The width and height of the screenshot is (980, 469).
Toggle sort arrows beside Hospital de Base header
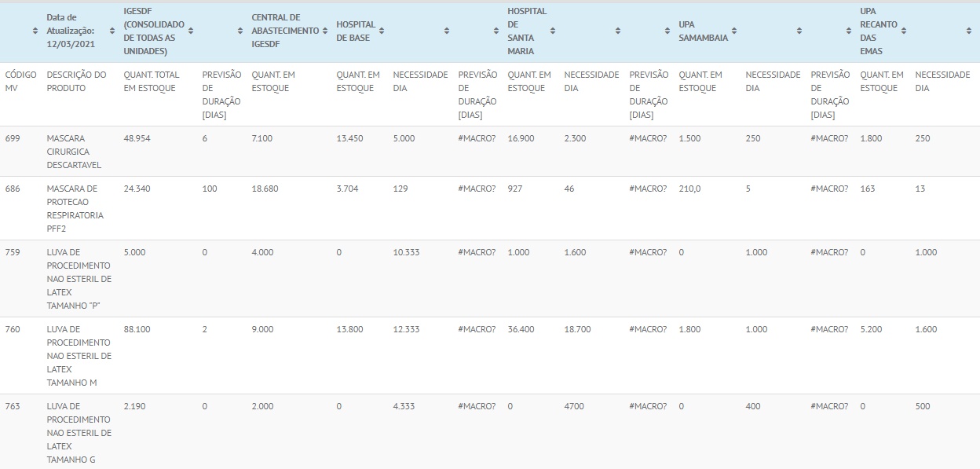point(382,31)
